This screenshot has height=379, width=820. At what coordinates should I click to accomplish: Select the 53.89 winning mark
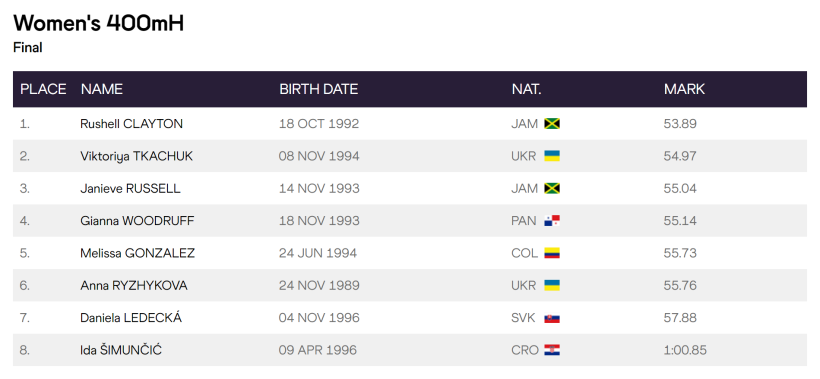680,124
